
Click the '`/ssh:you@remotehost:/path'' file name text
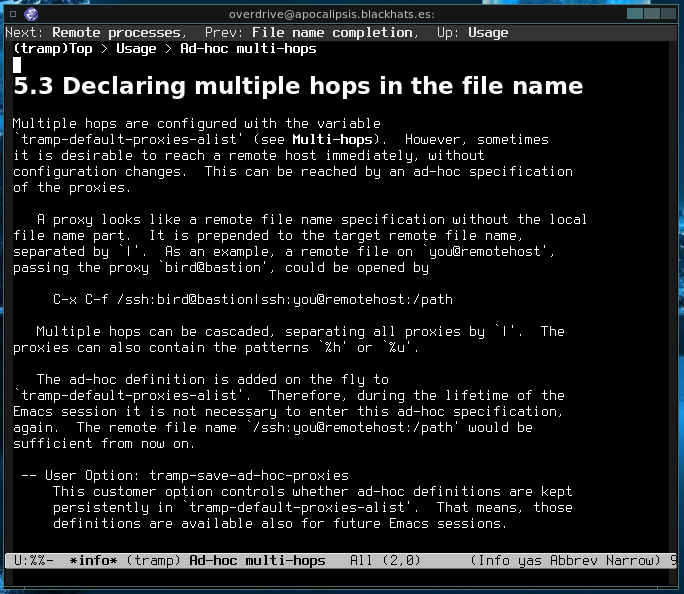pos(352,427)
